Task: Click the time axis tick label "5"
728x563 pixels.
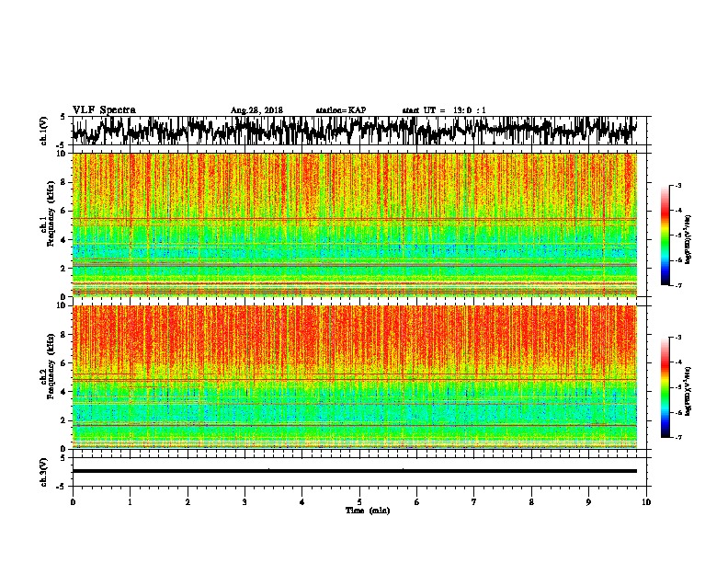Action: pyautogui.click(x=359, y=502)
